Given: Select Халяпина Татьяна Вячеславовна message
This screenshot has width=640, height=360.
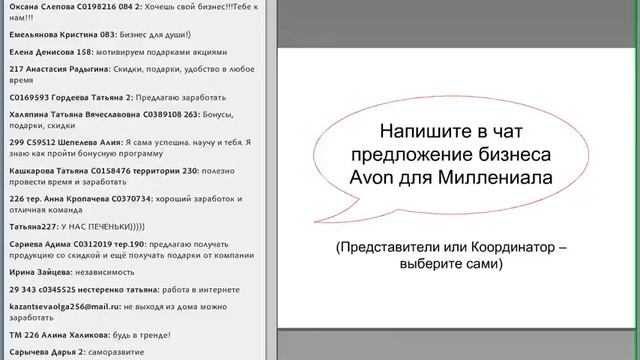Looking at the screenshot, I should click(x=121, y=120).
